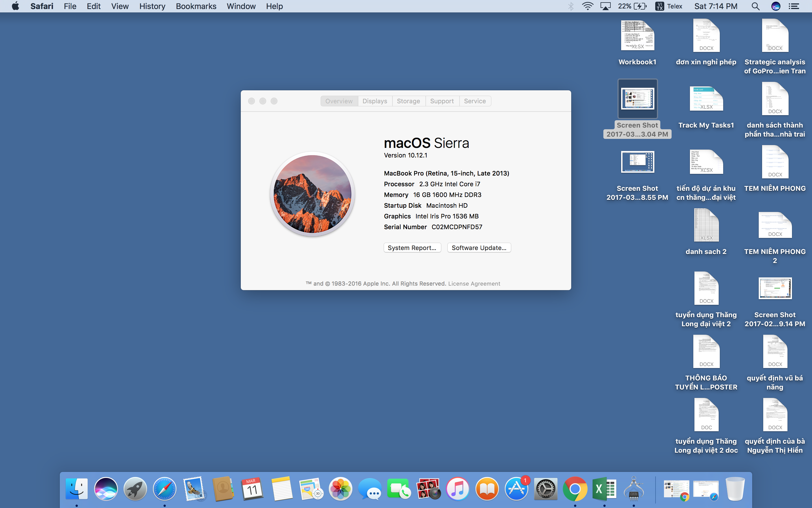Screen dimensions: 812x508
Task: Select Screen Shot 2017-02...9.14 PM file
Action: [x=775, y=302]
